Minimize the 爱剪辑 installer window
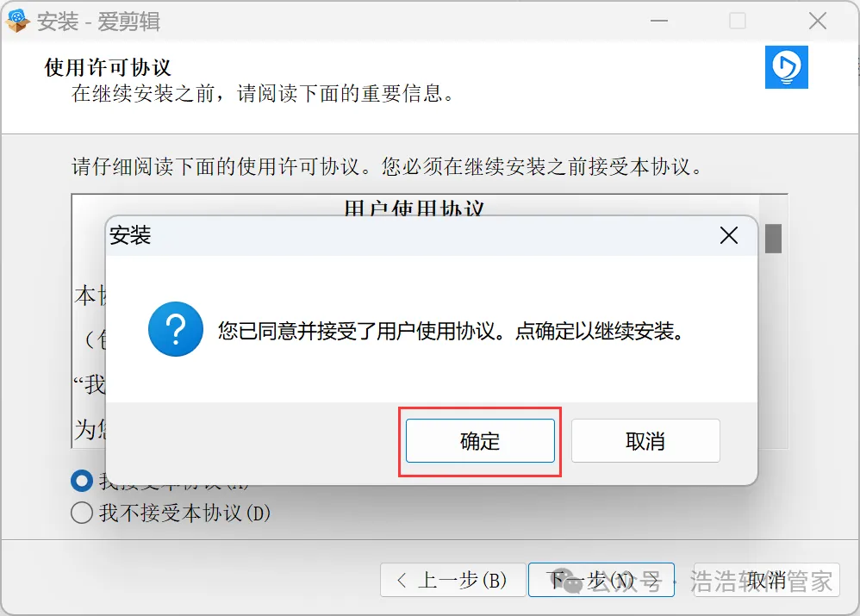 659,21
